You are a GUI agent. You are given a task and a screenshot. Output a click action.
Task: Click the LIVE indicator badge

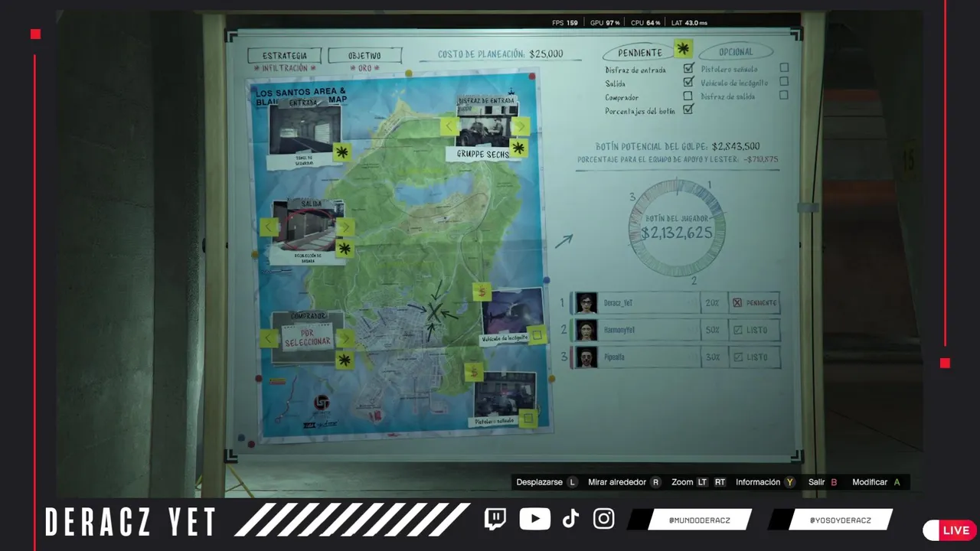click(949, 530)
